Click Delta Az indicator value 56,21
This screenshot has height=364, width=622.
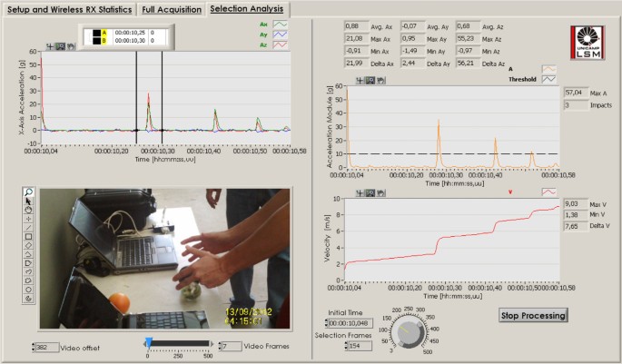point(468,63)
